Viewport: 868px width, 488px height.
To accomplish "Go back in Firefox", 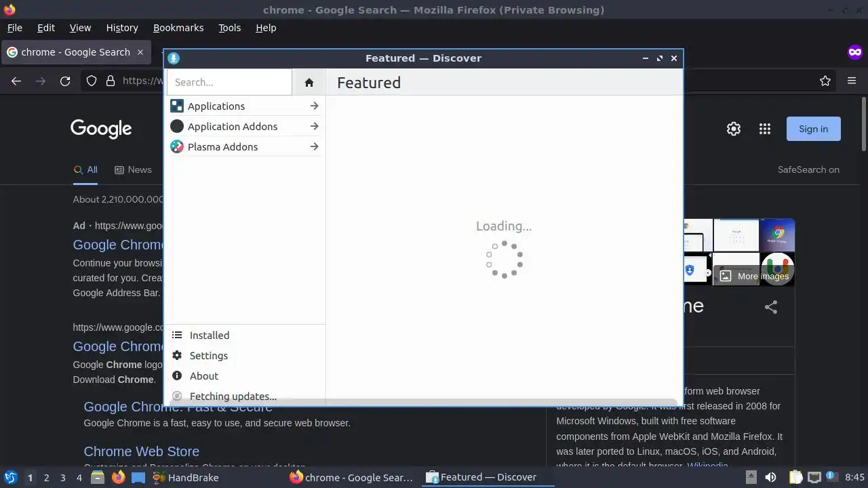I will (16, 81).
